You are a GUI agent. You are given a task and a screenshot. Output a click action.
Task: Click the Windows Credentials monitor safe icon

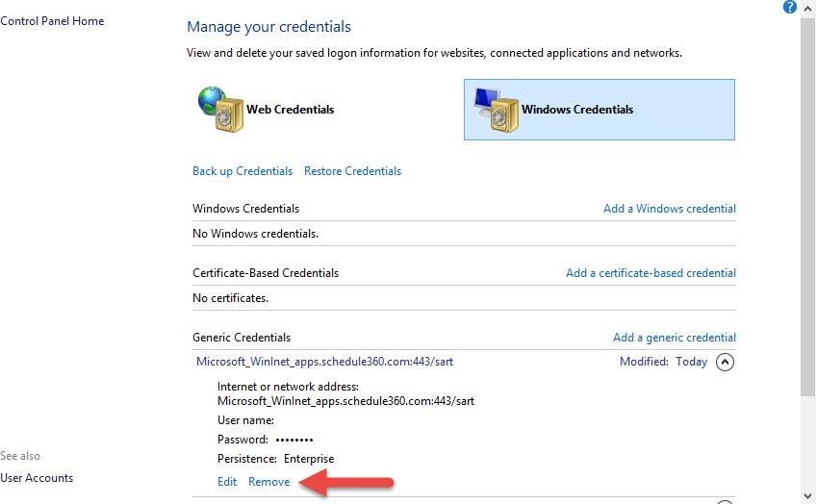click(497, 110)
